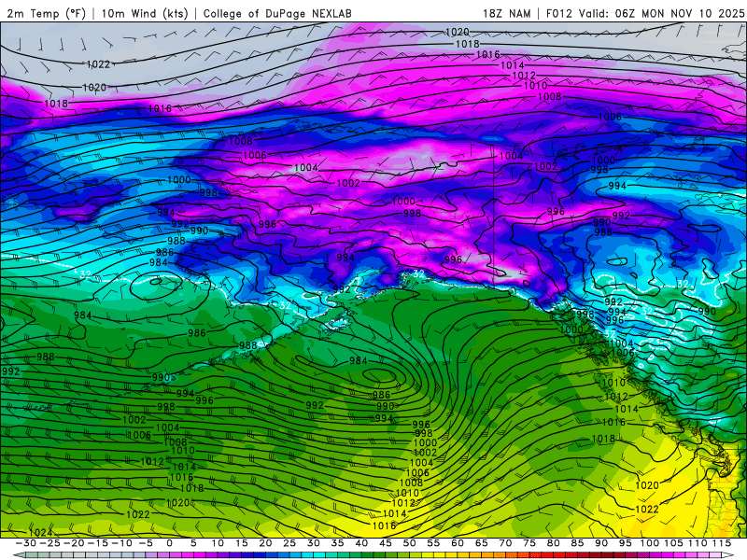
Task: Click the -10 temperature scale label
Action: [121, 543]
